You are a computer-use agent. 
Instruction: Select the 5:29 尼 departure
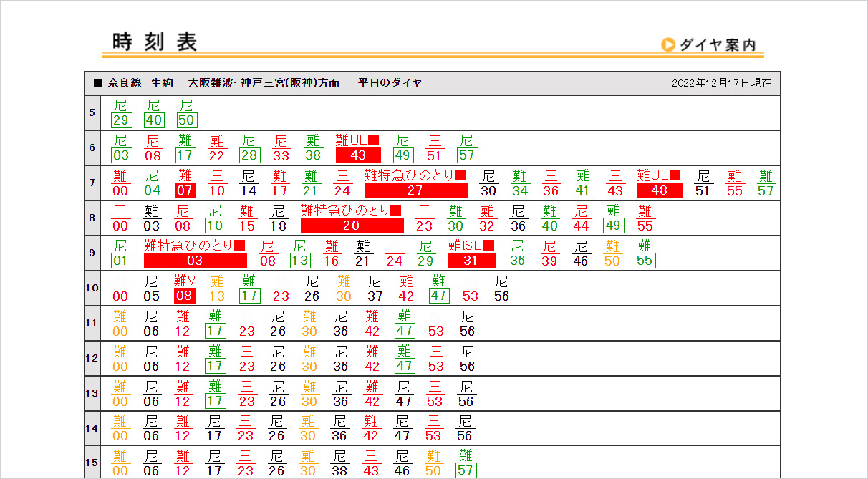[x=121, y=120]
